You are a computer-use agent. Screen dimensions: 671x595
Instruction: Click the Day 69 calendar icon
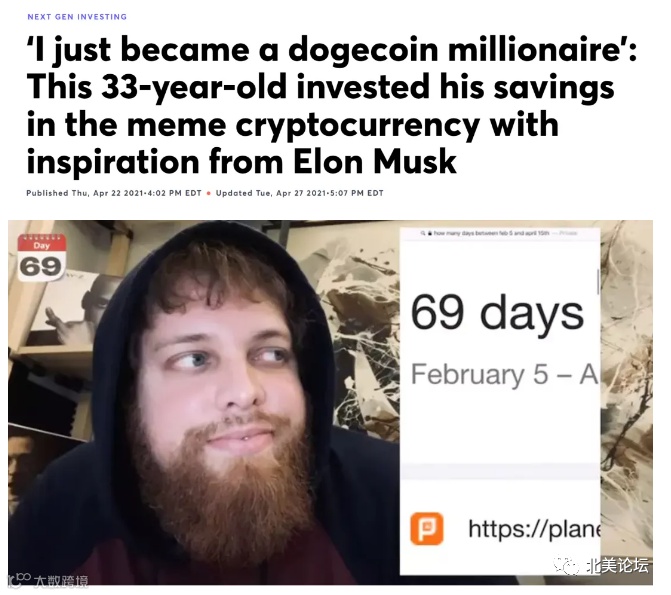point(42,258)
